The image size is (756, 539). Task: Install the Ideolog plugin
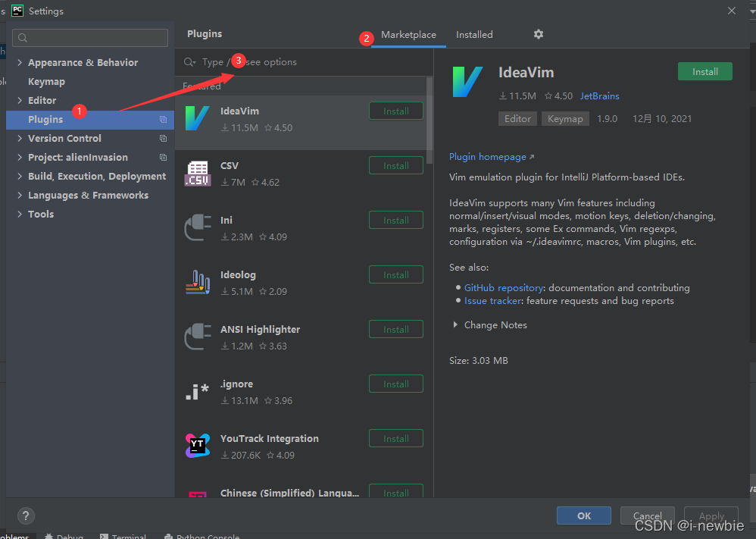396,274
